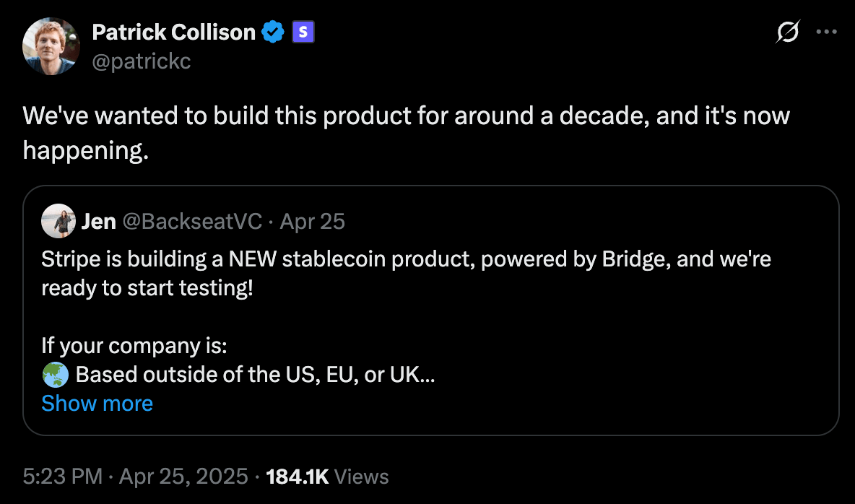Image resolution: width=855 pixels, height=504 pixels.
Task: Open the Apr 25 date link
Action: tap(311, 221)
